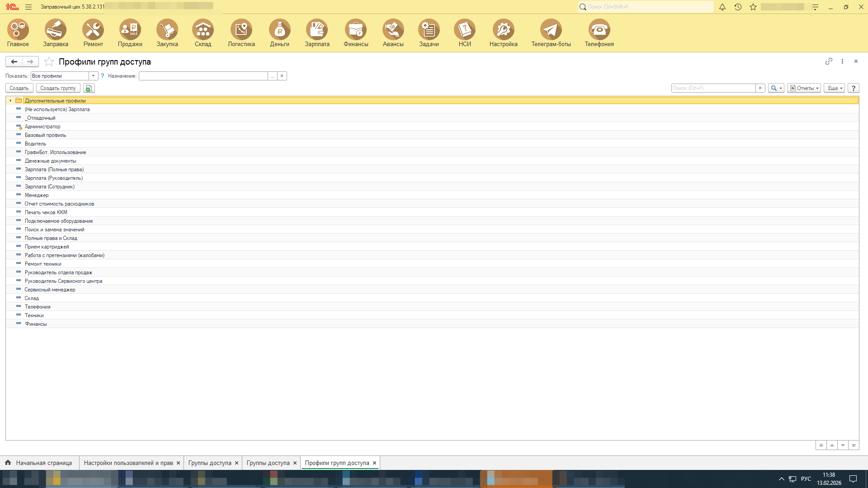
Task: Open the Показать profiles dropdown
Action: tap(94, 76)
